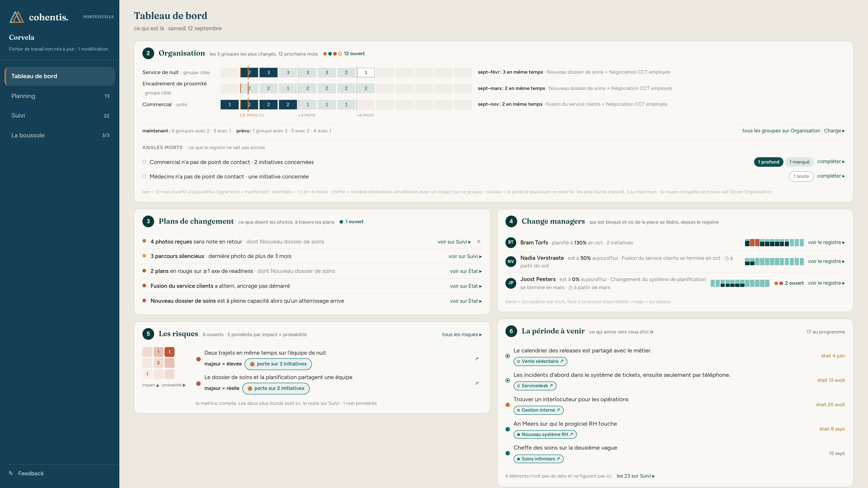Click PORTEFEUILLE label in sidebar header
The width and height of the screenshot is (868, 488).
98,17
